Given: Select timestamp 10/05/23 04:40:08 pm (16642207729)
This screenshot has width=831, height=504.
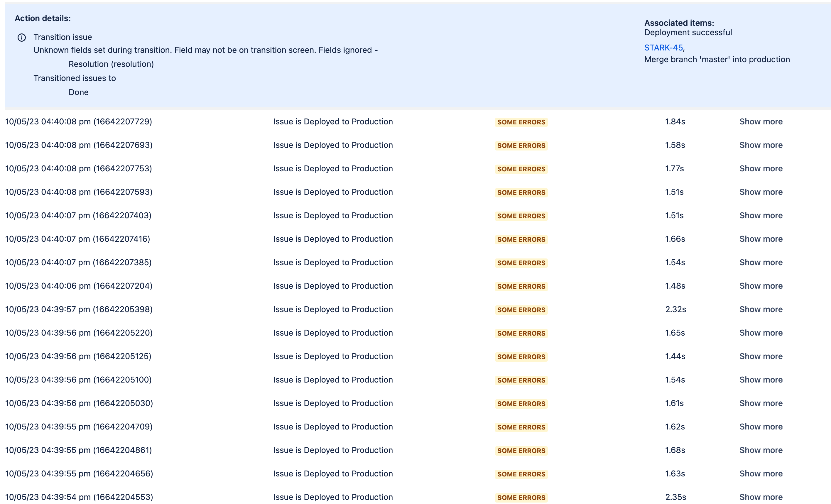Looking at the screenshot, I should (79, 121).
